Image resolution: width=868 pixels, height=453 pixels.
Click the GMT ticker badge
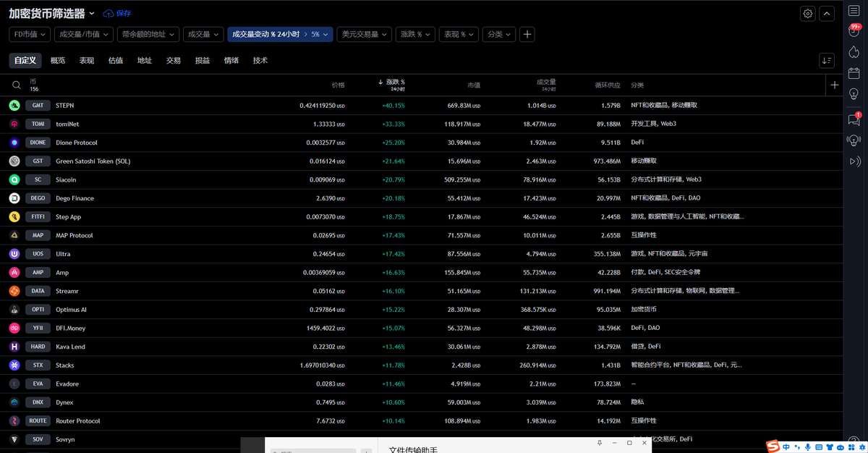click(38, 106)
